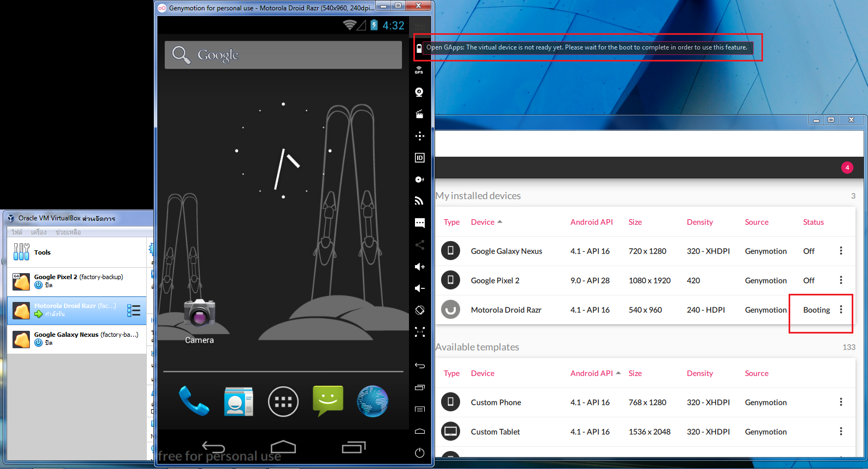Select Motorola Droid Razr VM in VirtualBox
This screenshot has width=868, height=469.
coord(77,311)
